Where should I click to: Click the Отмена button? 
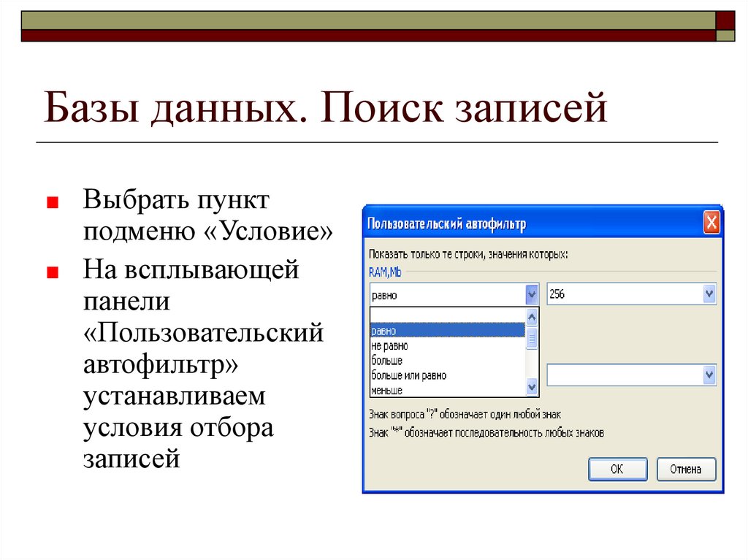(x=686, y=469)
